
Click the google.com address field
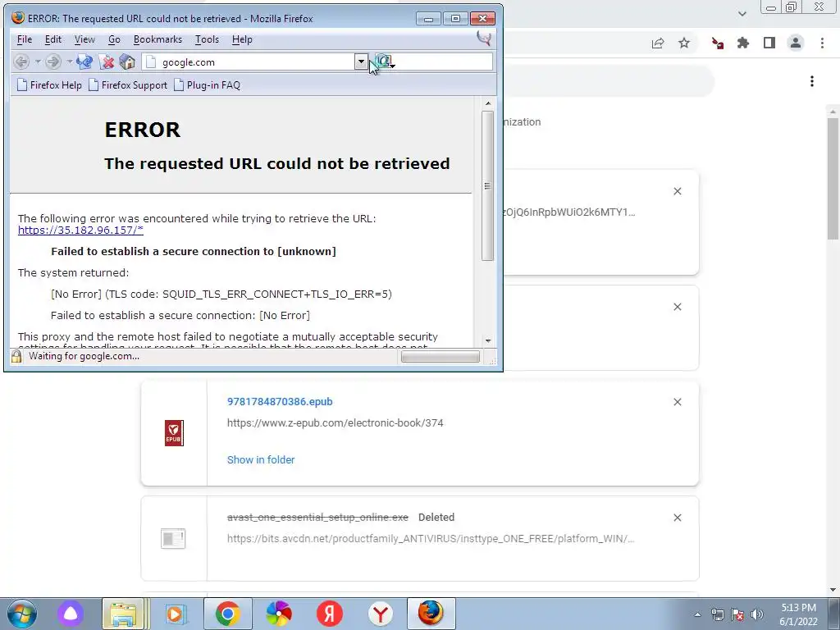tap(249, 62)
